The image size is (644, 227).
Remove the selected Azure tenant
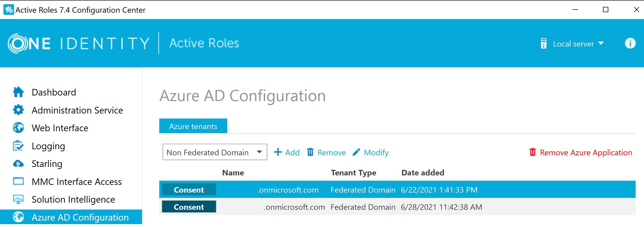point(326,152)
